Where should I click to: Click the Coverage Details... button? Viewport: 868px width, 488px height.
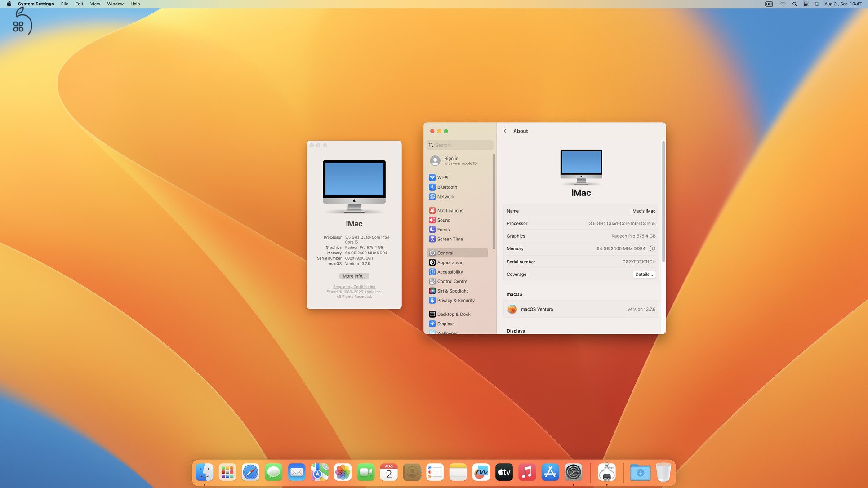(x=644, y=275)
